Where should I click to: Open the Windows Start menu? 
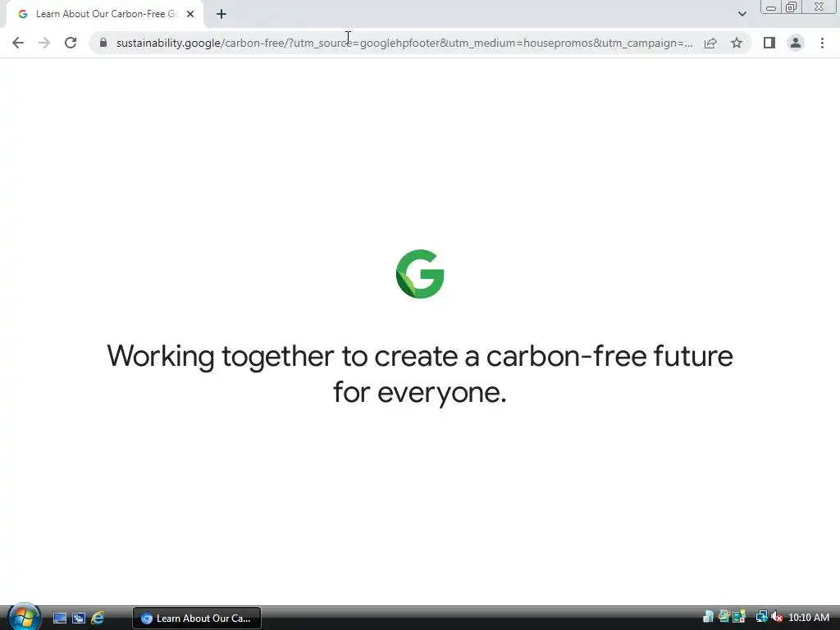(24, 617)
